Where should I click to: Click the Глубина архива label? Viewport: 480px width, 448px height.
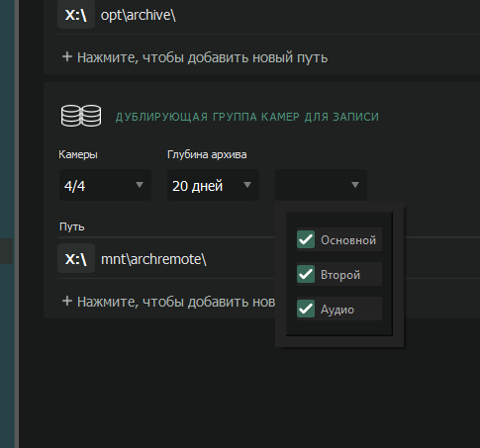(x=207, y=154)
